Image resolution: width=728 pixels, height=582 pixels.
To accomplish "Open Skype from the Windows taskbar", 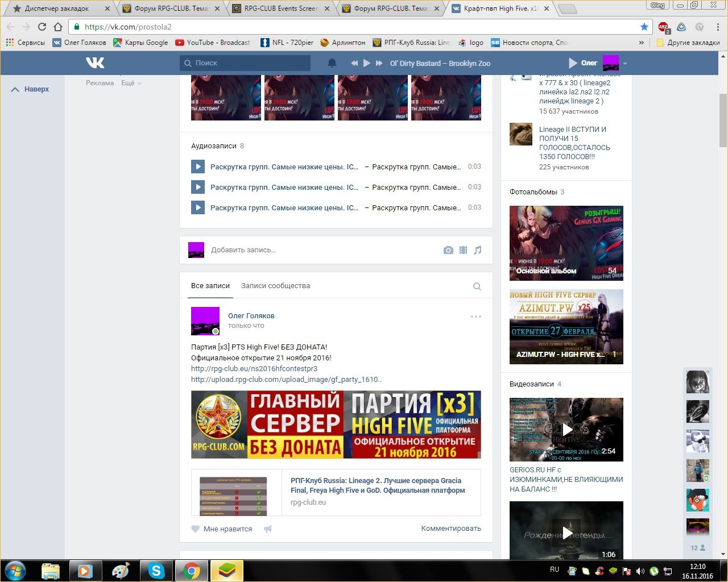I will point(156,570).
